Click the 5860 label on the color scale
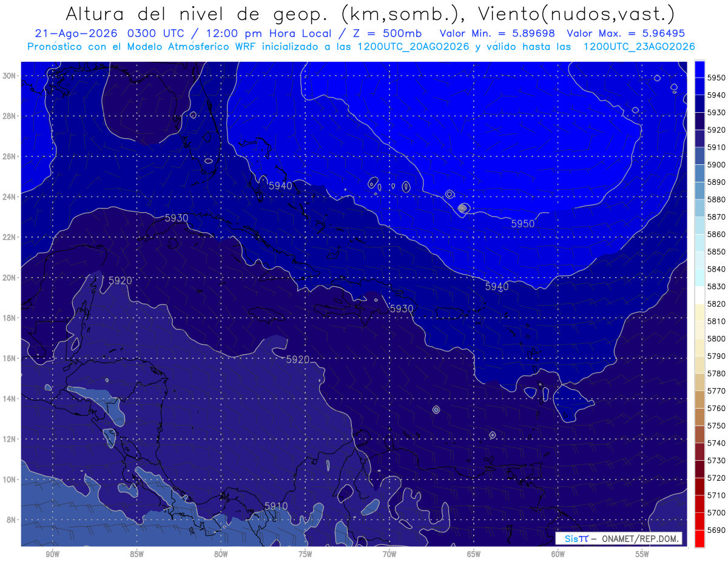This screenshot has height=562, width=728. [716, 234]
